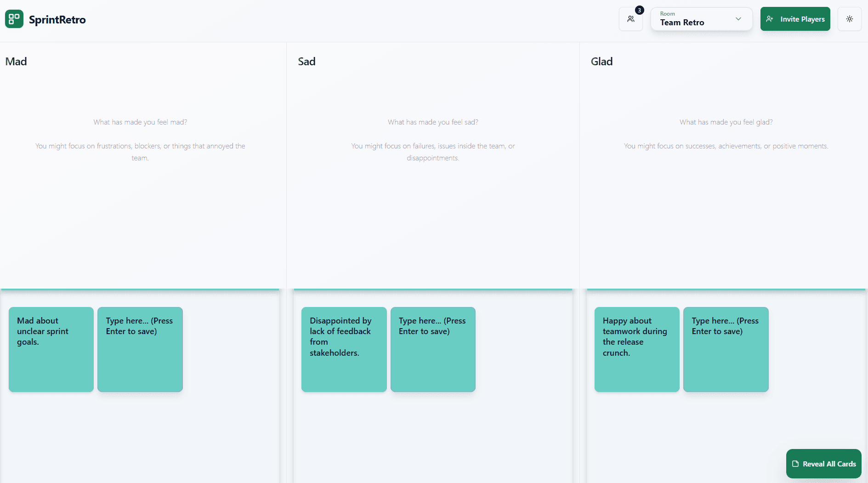Expand the Room Team Retro dropdown
Image resolution: width=868 pixels, height=483 pixels.
click(x=701, y=19)
